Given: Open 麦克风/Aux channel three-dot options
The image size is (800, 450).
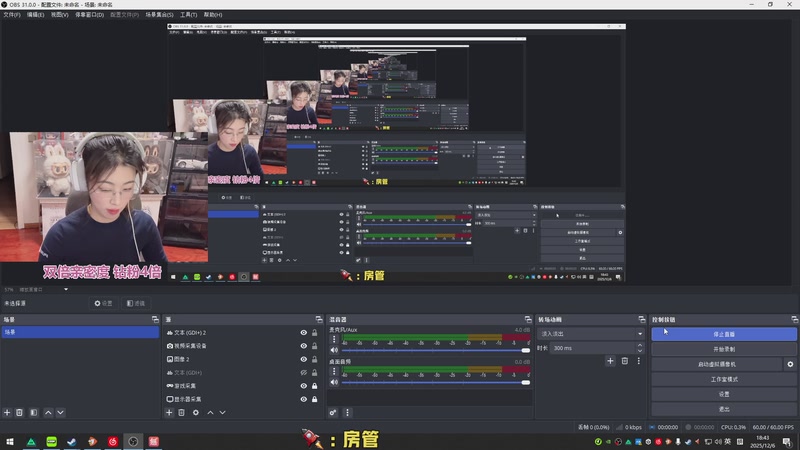Looking at the screenshot, I should pyautogui.click(x=334, y=339).
